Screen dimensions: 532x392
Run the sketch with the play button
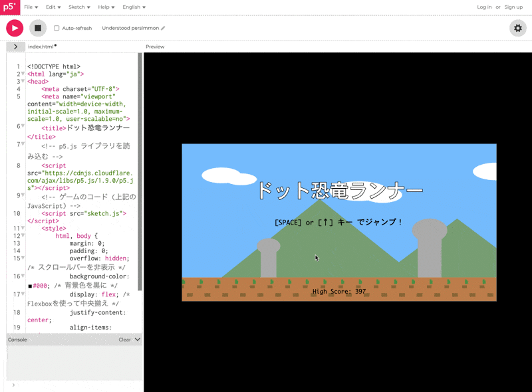15,28
